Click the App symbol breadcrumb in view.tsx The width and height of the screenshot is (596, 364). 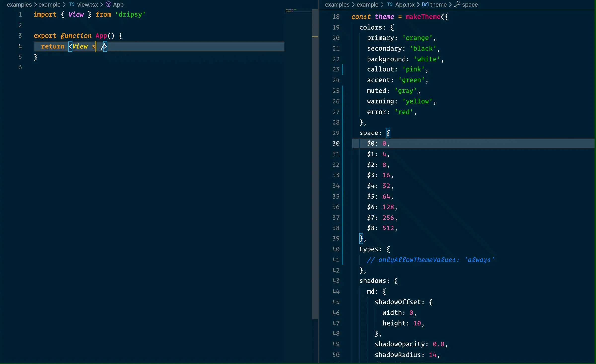click(118, 5)
